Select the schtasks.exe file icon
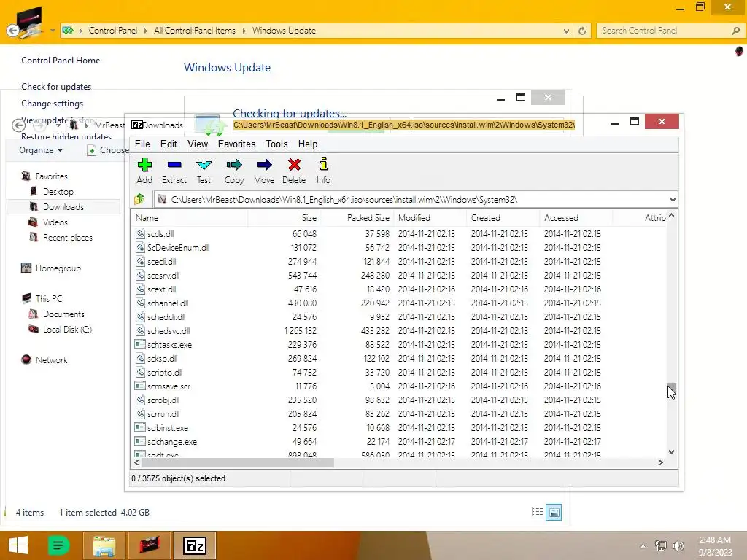Image resolution: width=747 pixels, height=560 pixels. pyautogui.click(x=139, y=344)
